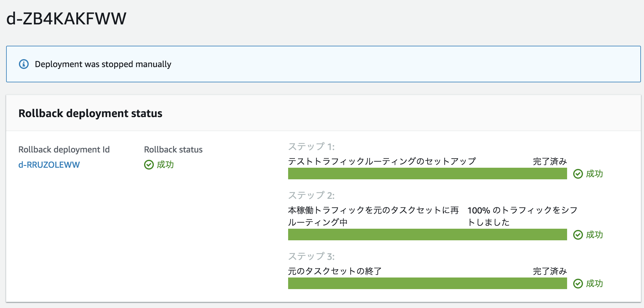Screen dimensions: 644x308
Task: Click the 'Rollback deployment Id' label
Action: [64, 149]
